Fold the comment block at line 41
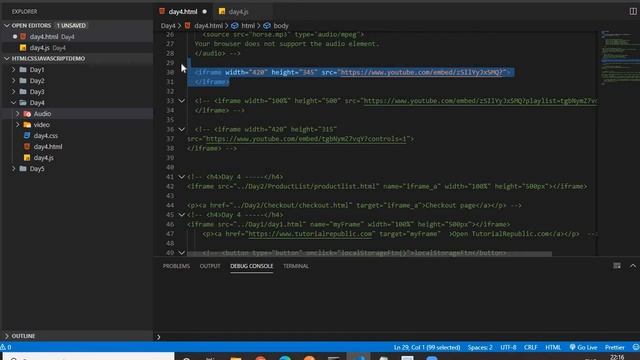The width and height of the screenshot is (640, 360). 182,177
